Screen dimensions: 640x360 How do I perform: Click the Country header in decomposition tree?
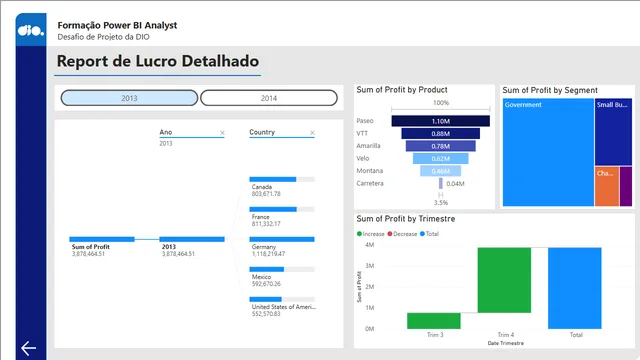[262, 132]
